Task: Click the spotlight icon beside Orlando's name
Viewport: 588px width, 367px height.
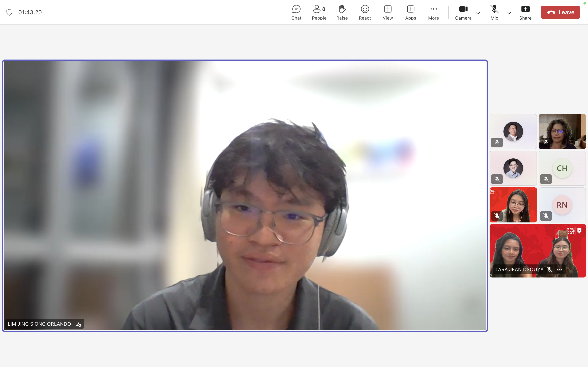Action: pyautogui.click(x=78, y=324)
